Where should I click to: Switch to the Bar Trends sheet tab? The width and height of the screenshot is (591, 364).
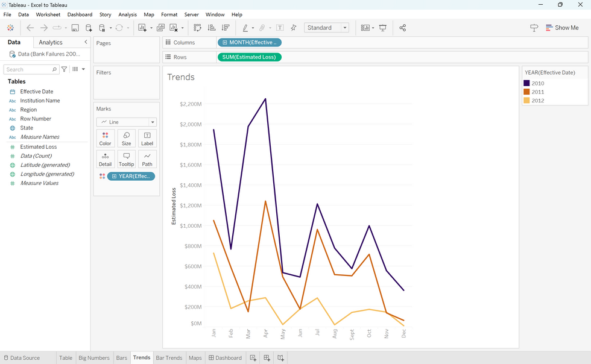click(x=169, y=357)
